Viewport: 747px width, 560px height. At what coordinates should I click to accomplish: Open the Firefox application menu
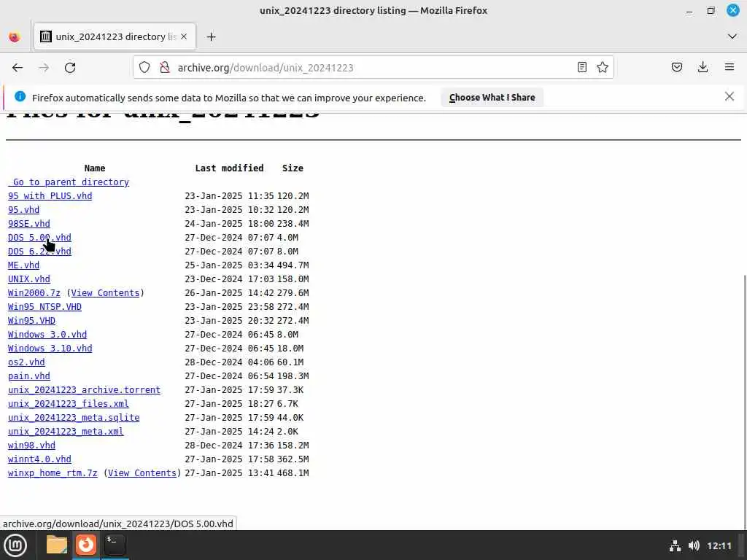[x=729, y=67]
